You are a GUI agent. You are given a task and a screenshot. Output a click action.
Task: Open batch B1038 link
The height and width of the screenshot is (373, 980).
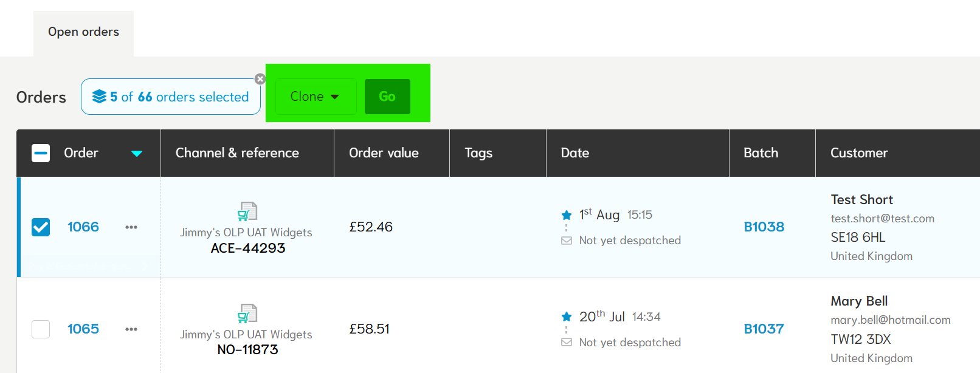pos(764,227)
